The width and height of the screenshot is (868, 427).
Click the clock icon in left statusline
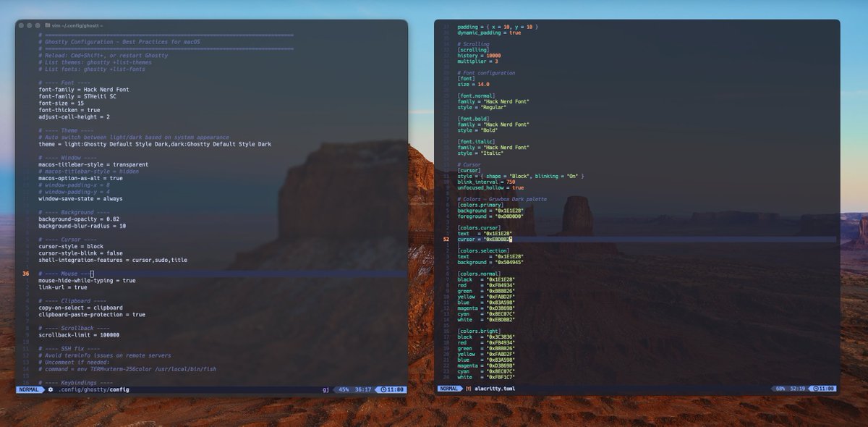pyautogui.click(x=383, y=389)
